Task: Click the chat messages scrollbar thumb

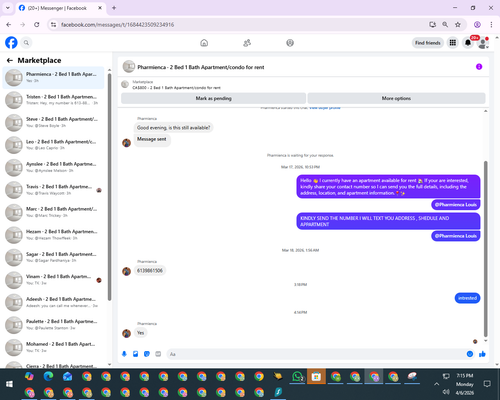Action: (x=485, y=249)
